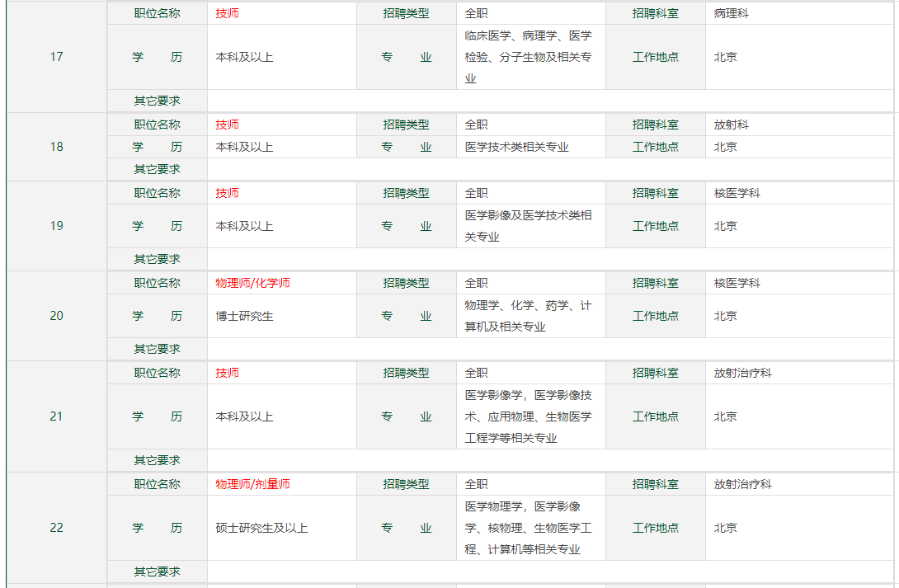Open the 技师 link for 放射科 in row 18

[228, 125]
